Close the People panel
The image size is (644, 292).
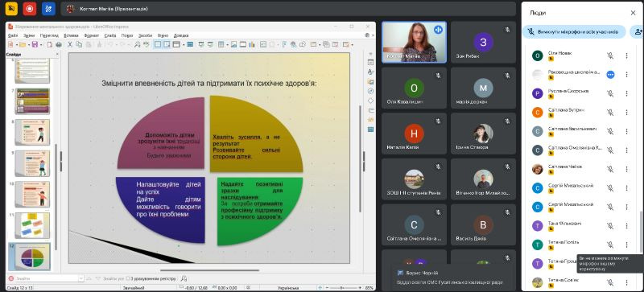coord(633,13)
